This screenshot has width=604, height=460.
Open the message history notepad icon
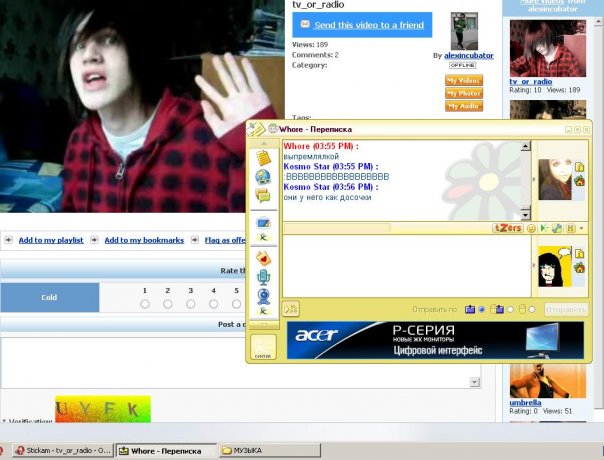pyautogui.click(x=264, y=158)
